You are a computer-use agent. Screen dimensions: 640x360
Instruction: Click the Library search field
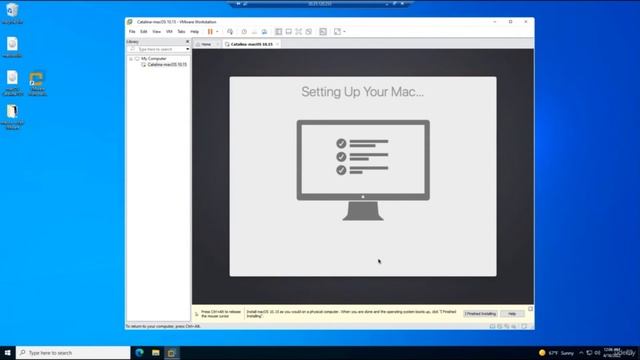tap(157, 49)
